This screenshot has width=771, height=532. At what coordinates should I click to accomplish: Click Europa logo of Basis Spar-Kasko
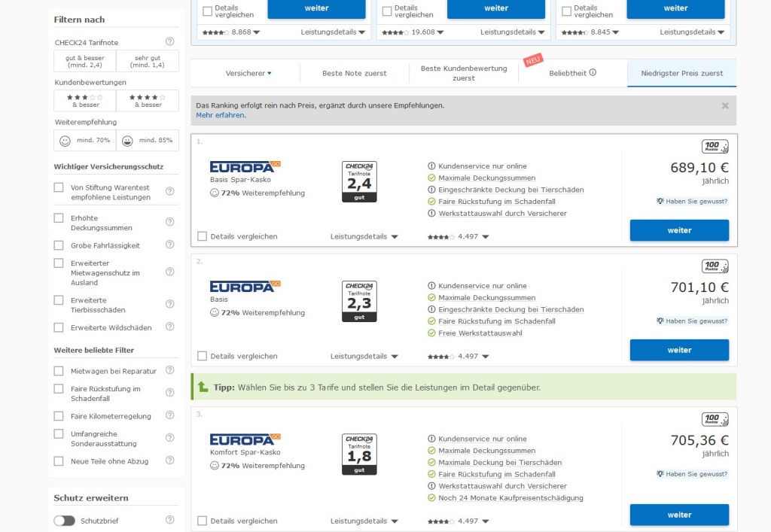[x=245, y=167]
